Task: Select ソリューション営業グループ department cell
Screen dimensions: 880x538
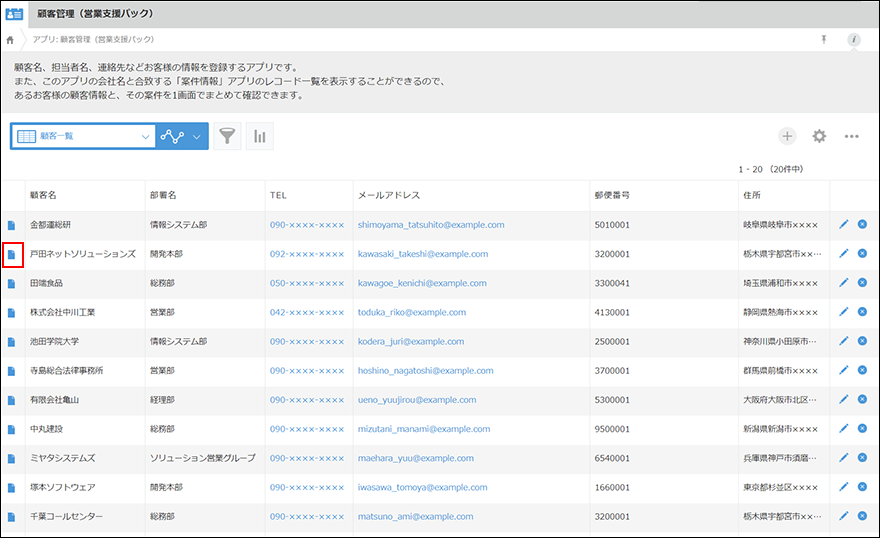Action: click(203, 458)
